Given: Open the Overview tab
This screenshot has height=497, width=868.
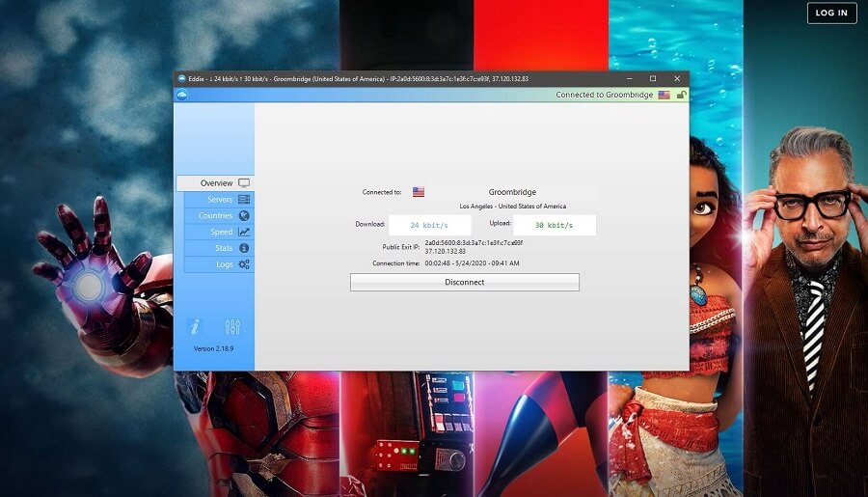Looking at the screenshot, I should coord(215,182).
